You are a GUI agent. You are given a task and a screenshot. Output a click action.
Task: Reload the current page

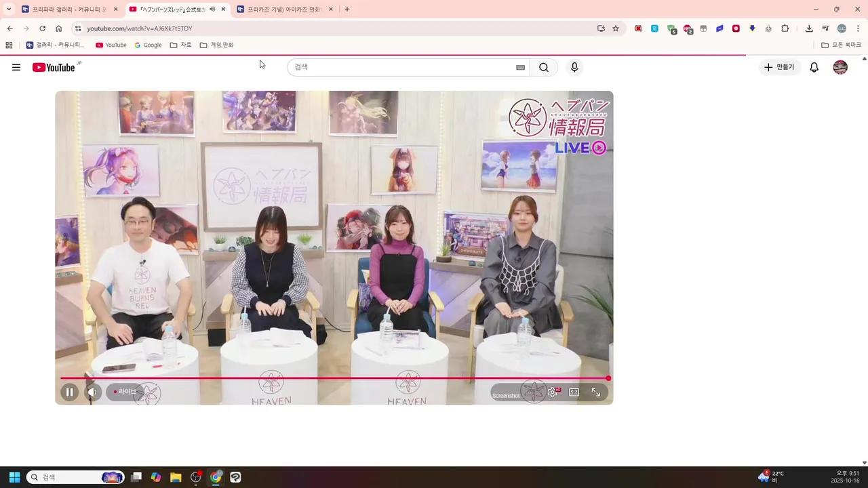[42, 28]
